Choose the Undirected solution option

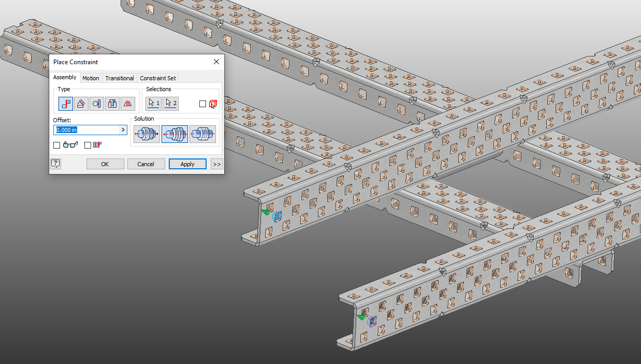[202, 134]
